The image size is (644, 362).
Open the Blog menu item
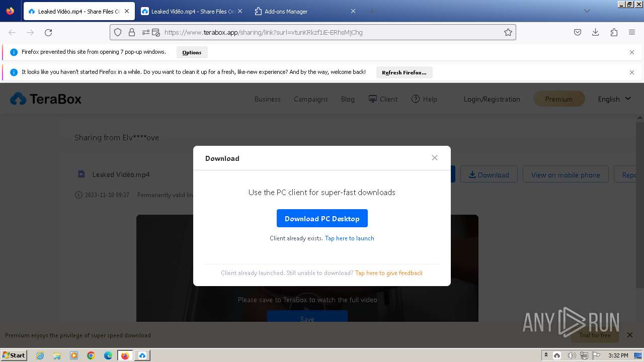348,99
